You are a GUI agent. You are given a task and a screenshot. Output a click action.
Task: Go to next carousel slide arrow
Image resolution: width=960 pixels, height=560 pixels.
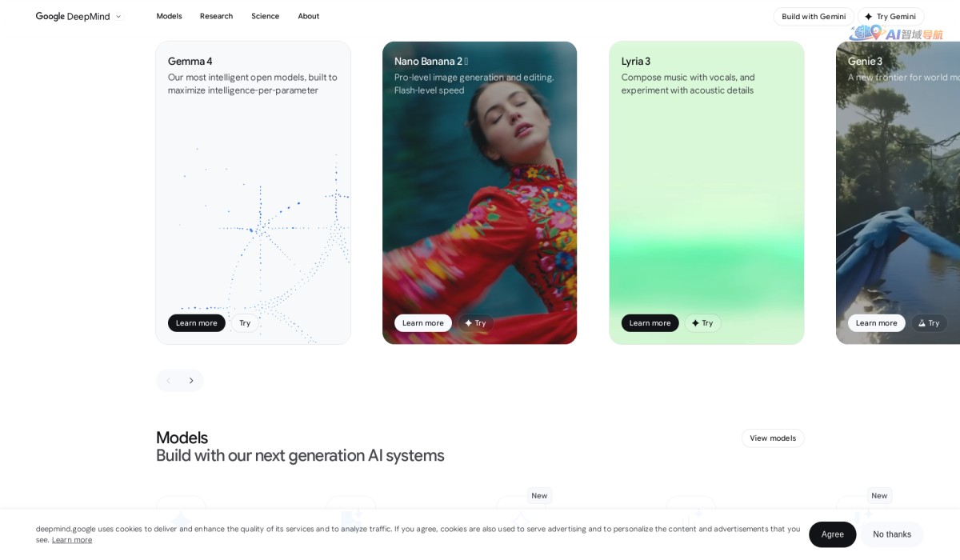pos(191,381)
